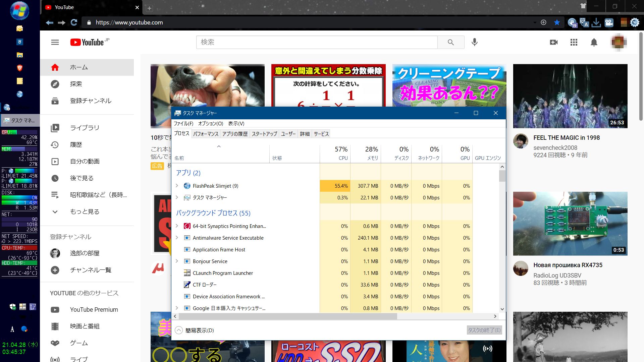The image size is (644, 362).
Task: Open the クリーニングテープ video thumbnail
Action: 449,85
